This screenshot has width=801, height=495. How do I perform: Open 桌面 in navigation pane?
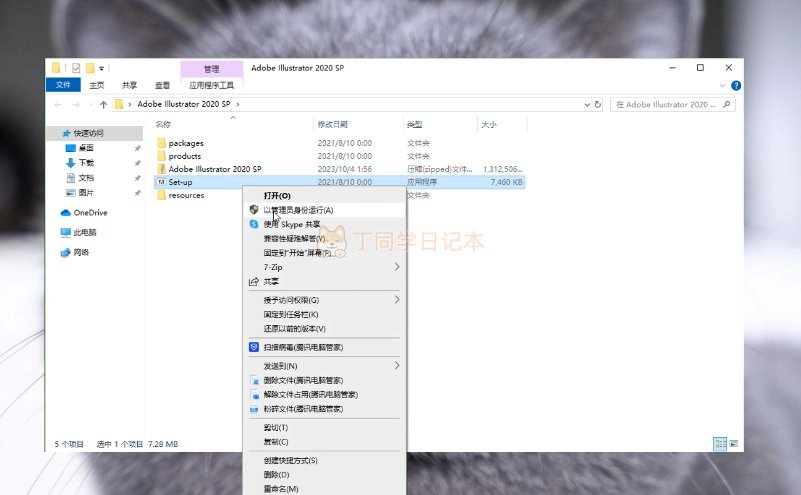pyautogui.click(x=86, y=148)
